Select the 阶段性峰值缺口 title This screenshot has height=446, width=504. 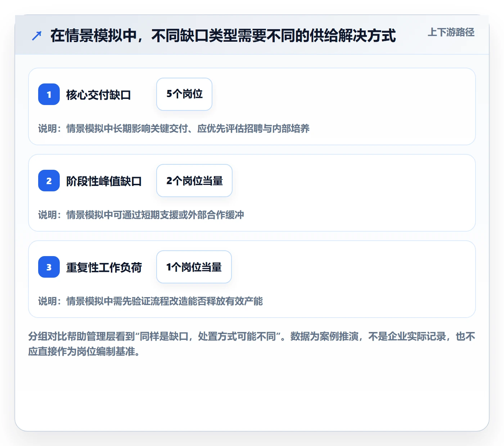[x=104, y=181]
